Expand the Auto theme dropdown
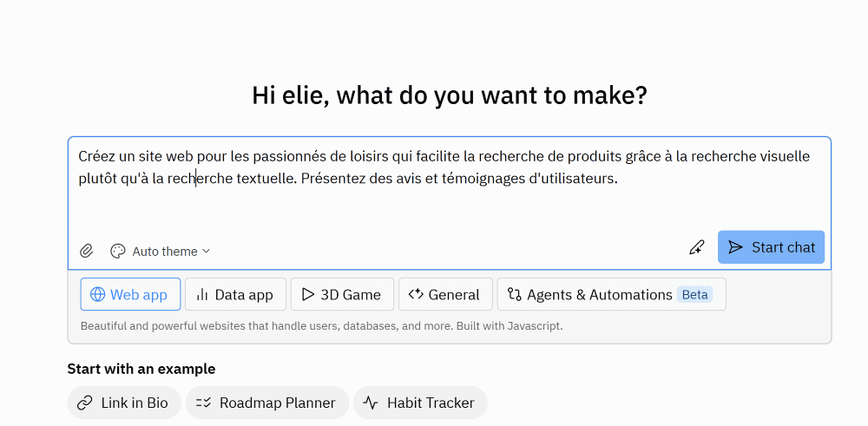 pos(171,252)
